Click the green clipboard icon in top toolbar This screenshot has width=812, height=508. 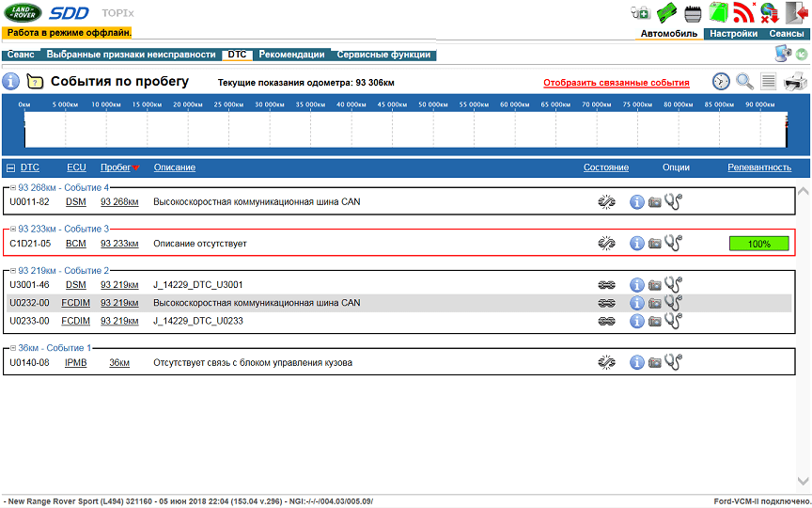[719, 12]
